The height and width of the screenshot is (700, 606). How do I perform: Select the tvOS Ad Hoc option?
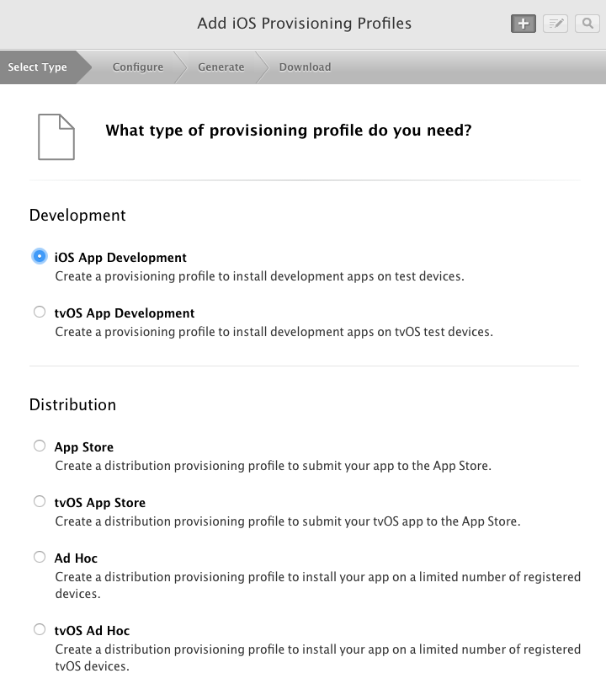[x=39, y=628]
